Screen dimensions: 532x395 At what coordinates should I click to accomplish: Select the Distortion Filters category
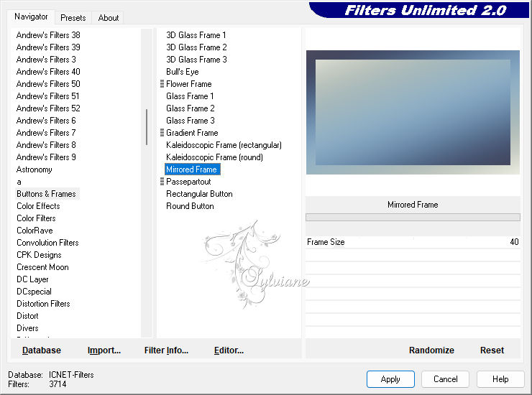43,304
